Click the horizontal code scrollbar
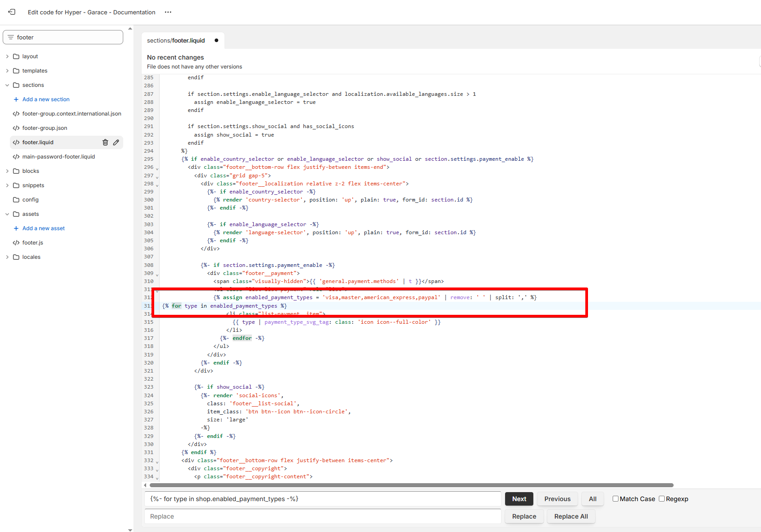Image resolution: width=761 pixels, height=532 pixels. click(411, 485)
